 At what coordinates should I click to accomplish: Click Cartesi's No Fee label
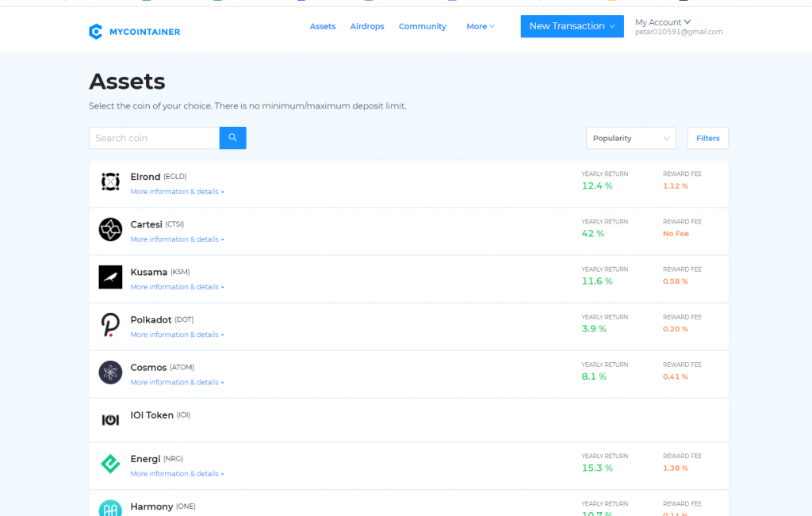pyautogui.click(x=676, y=233)
